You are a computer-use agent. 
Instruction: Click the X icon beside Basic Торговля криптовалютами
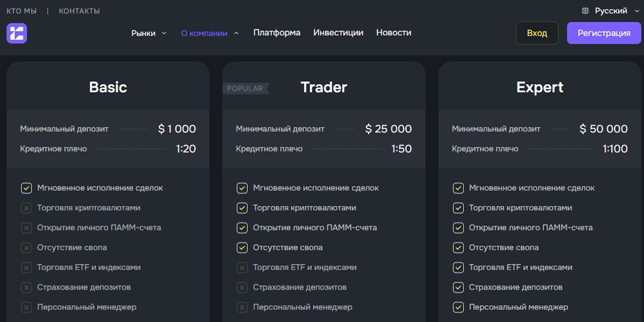click(x=26, y=208)
